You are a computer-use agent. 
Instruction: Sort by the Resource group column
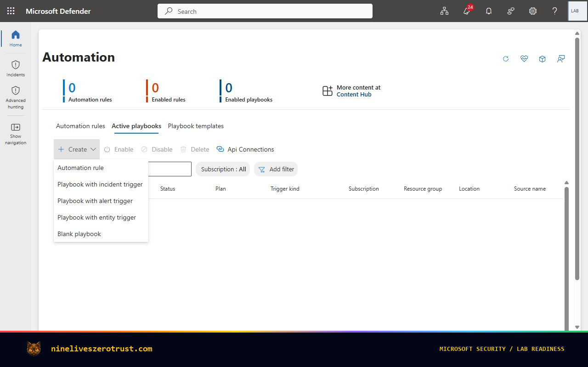click(x=423, y=189)
